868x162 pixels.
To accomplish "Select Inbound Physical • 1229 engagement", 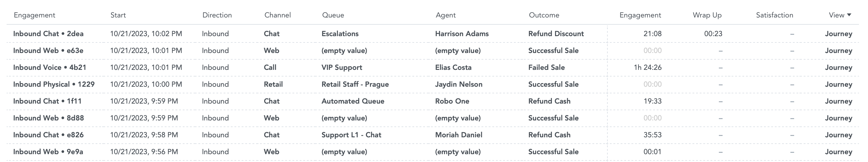I will 54,84.
